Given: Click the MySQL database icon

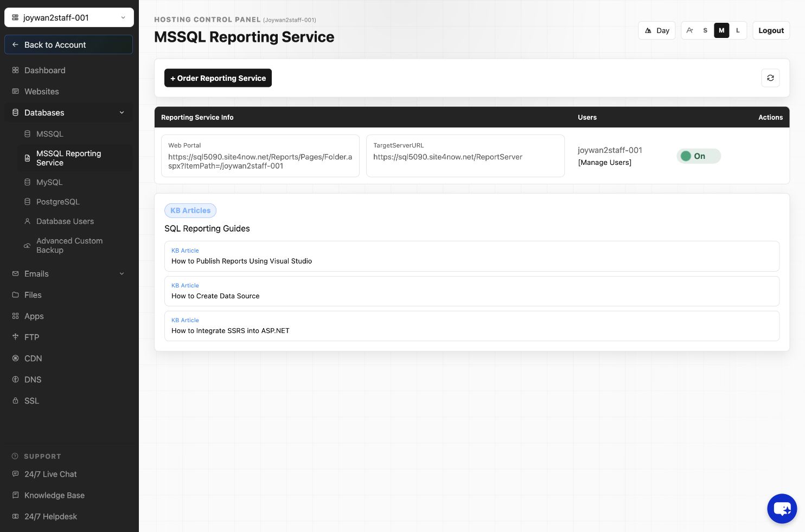Looking at the screenshot, I should coord(27,182).
